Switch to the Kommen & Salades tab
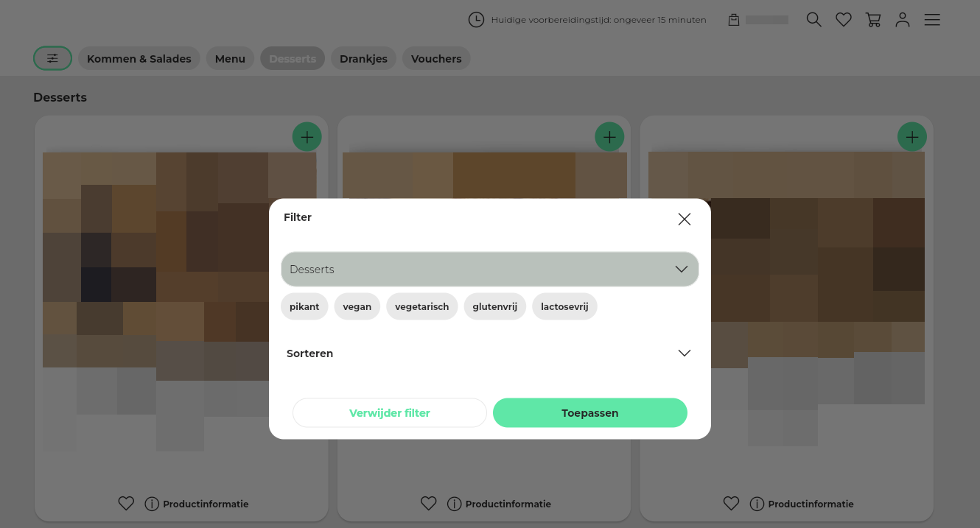This screenshot has width=980, height=528. coord(139,59)
